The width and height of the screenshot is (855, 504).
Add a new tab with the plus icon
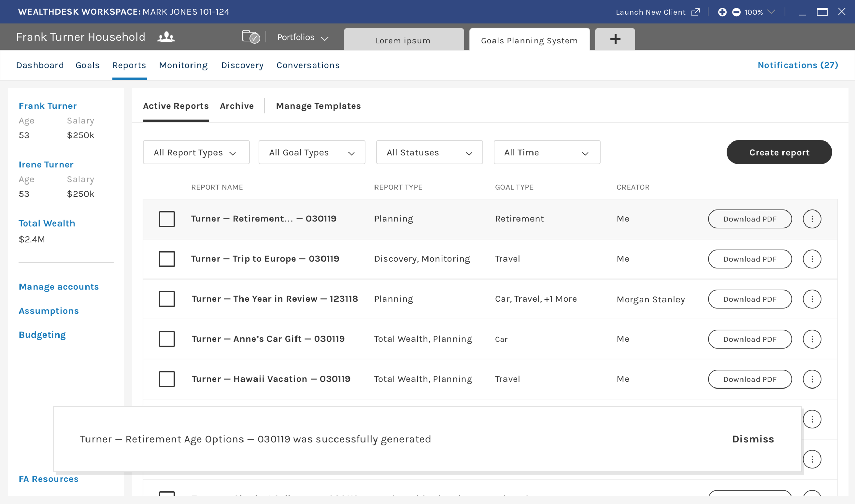pyautogui.click(x=615, y=39)
